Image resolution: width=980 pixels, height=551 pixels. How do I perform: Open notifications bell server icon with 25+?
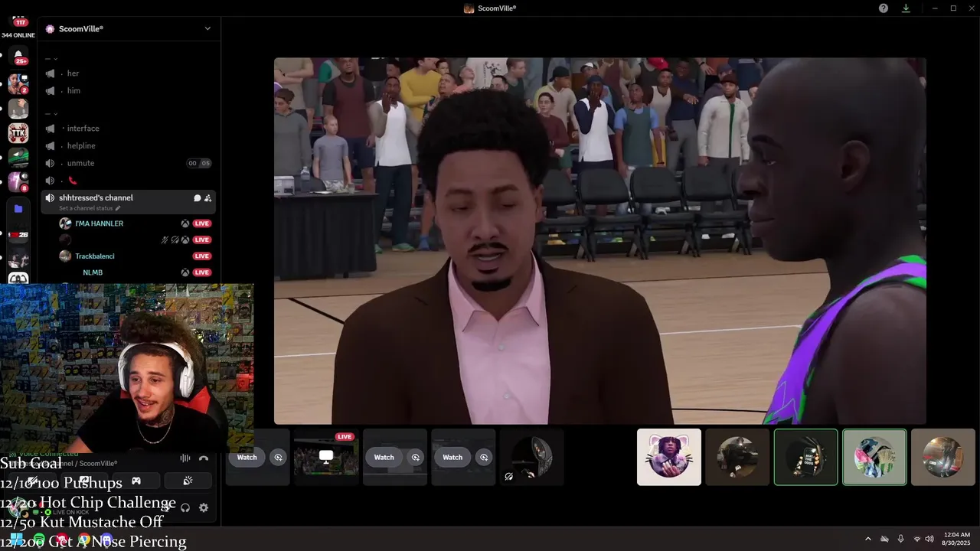[18, 56]
